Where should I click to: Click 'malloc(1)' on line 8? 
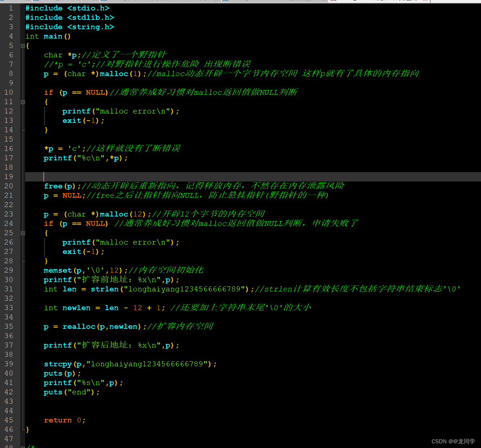[121, 73]
